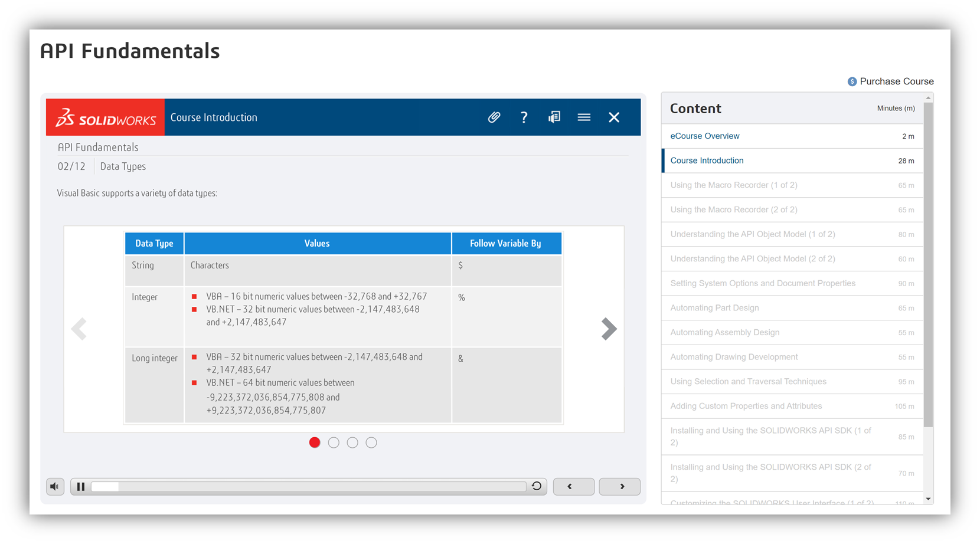Go to previous page with bottom back button
Viewport: 980px width, 544px height.
574,487
